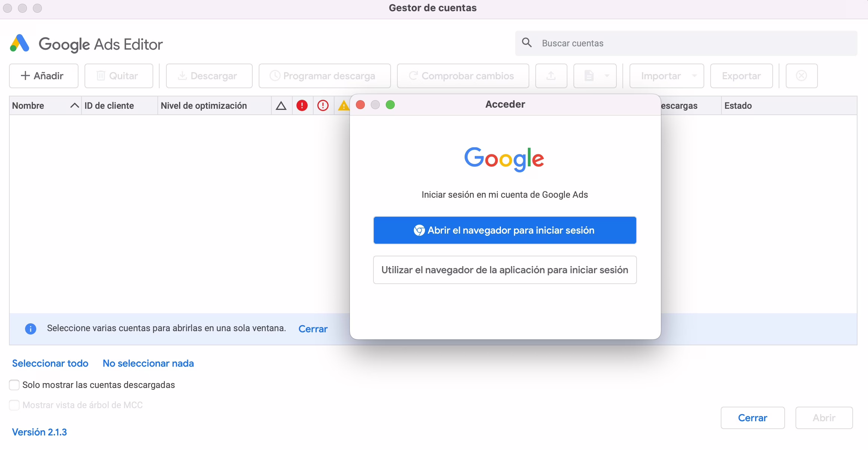The image size is (868, 450).
Task: Enable Solo mostrar las cuentas descargadas
Action: click(14, 385)
